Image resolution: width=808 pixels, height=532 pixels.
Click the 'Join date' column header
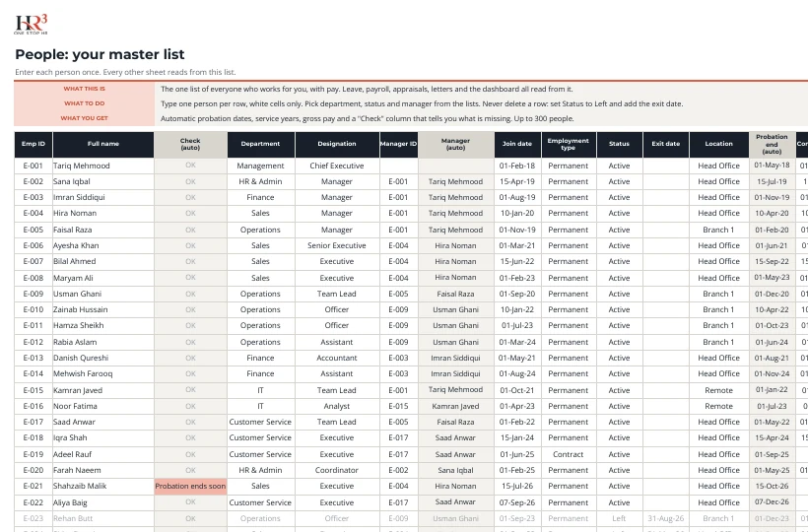click(517, 144)
